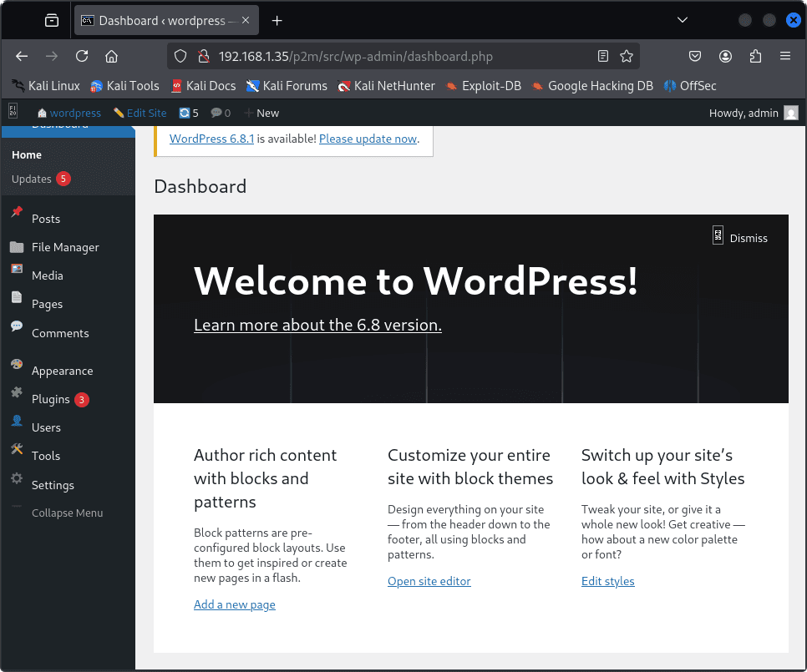The width and height of the screenshot is (807, 672).
Task: Click the Plugins icon in the sidebar
Action: (17, 393)
